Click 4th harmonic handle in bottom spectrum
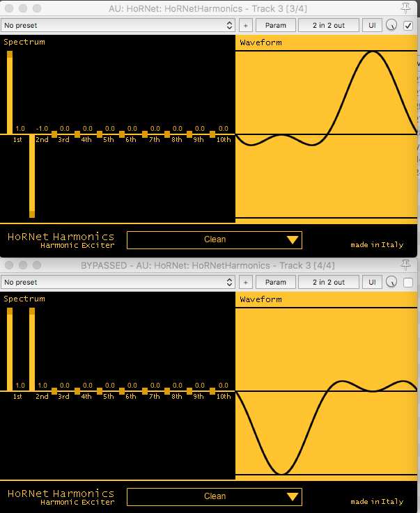 click(77, 391)
